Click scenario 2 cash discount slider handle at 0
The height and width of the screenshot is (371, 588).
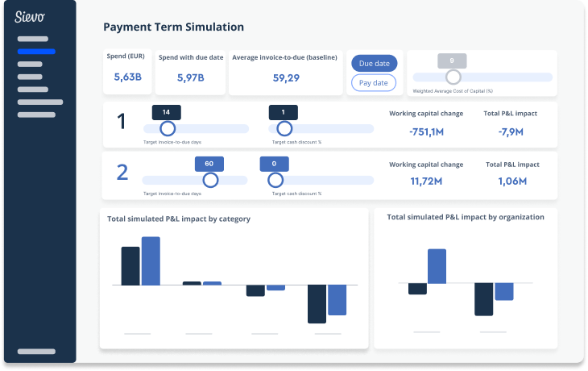(275, 180)
